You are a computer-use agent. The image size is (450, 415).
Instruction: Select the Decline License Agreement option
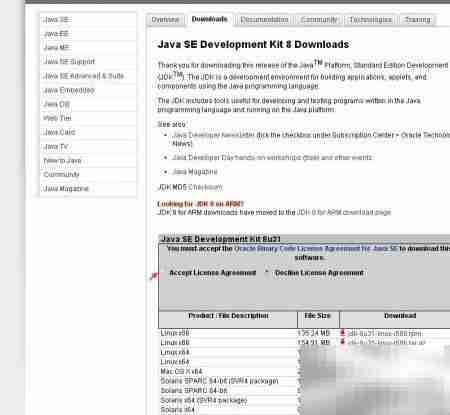(x=267, y=273)
